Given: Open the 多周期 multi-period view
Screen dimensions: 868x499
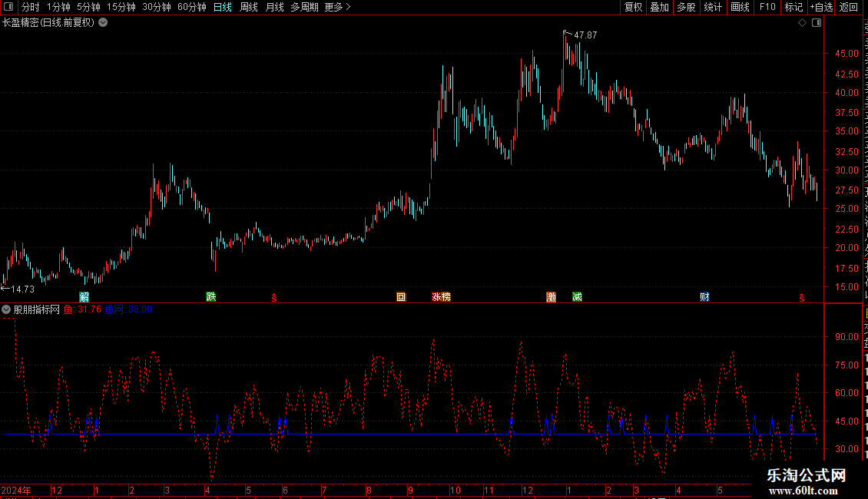Looking at the screenshot, I should click(304, 7).
